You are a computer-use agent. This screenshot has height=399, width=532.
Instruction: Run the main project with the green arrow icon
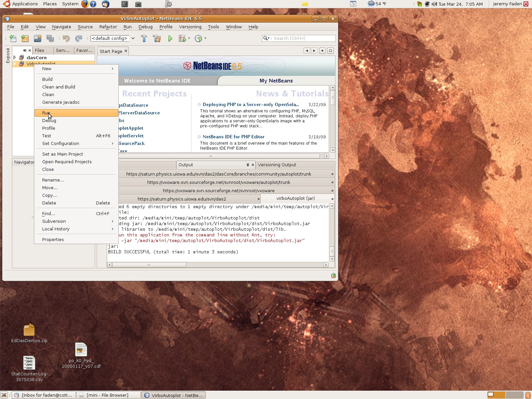[x=170, y=38]
